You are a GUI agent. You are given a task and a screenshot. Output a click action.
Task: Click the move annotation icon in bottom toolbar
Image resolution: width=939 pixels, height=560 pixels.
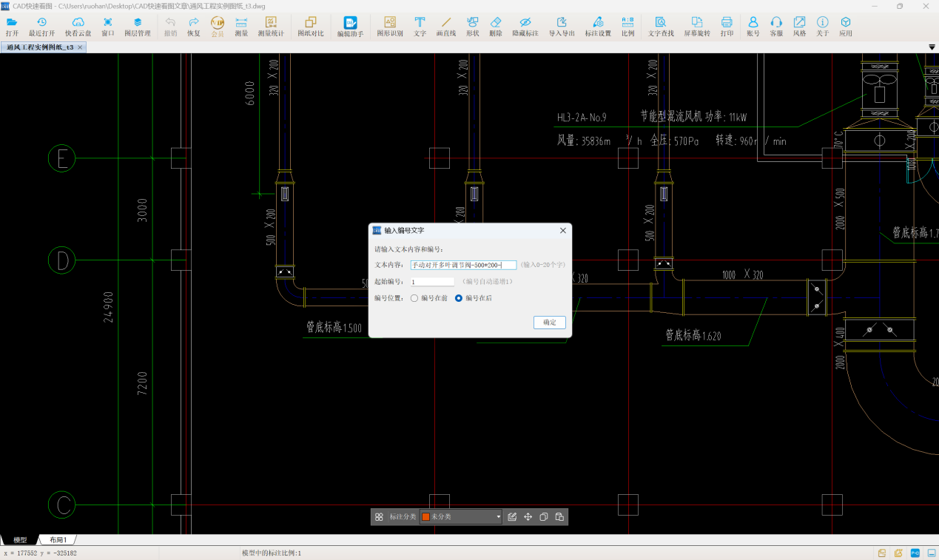point(528,517)
